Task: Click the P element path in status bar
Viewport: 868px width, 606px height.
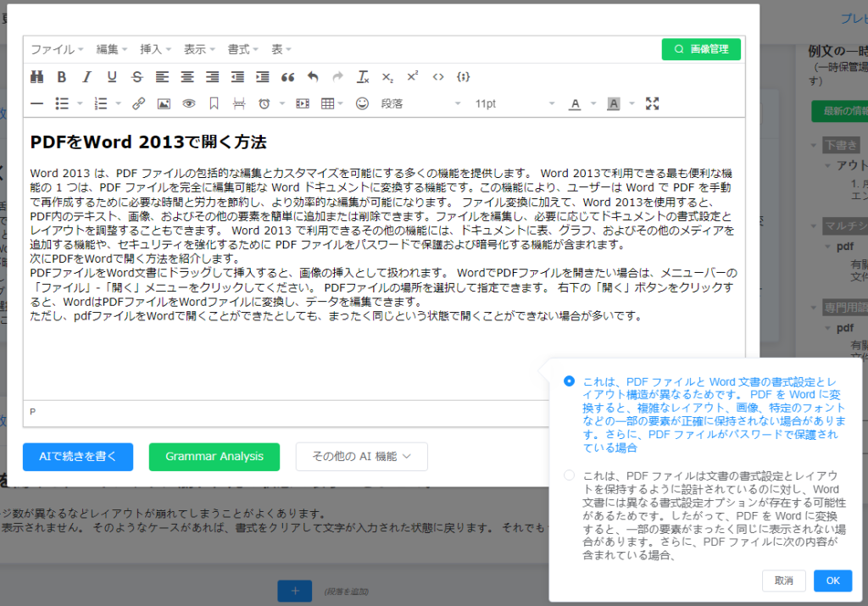Action: tap(33, 412)
